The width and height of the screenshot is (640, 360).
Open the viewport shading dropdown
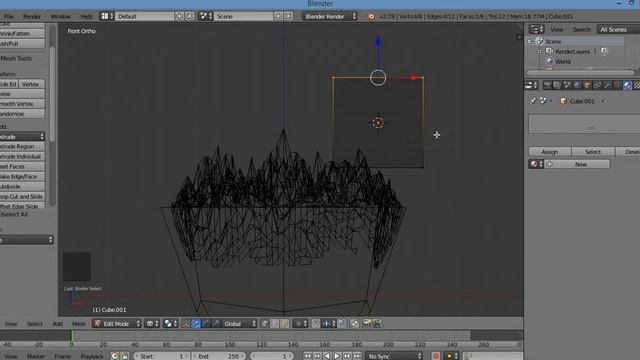(152, 324)
